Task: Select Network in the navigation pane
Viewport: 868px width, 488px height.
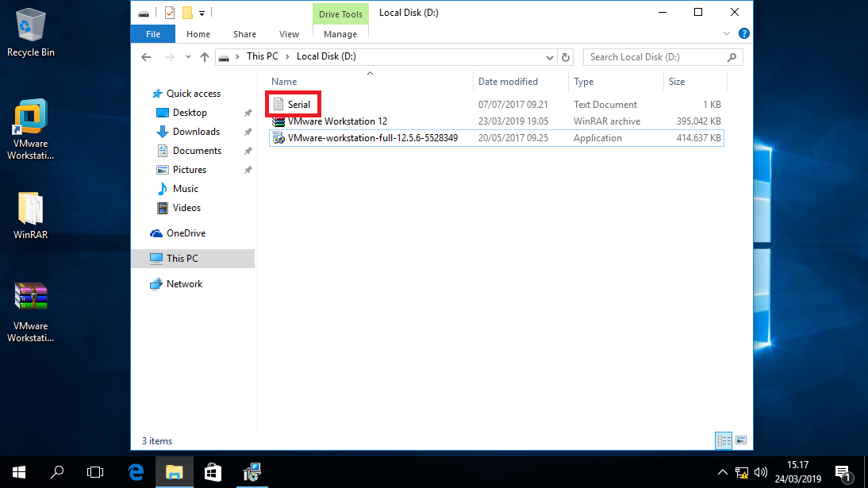Action: 184,284
